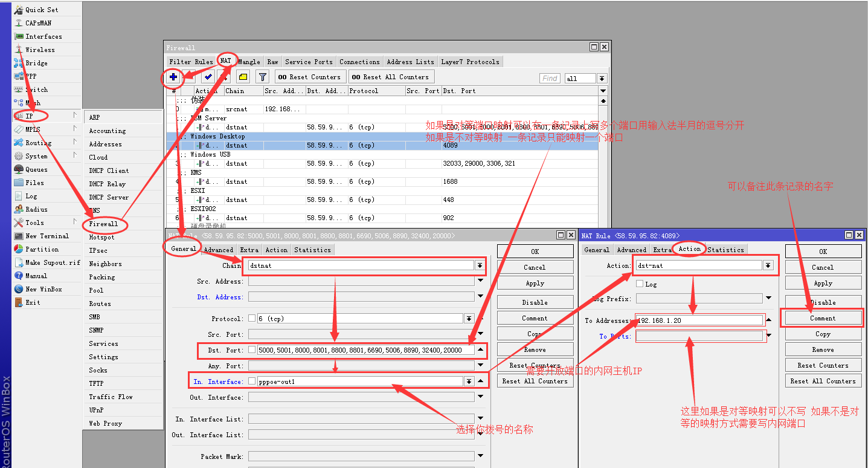The height and width of the screenshot is (468, 868).
Task: Expand the Src. Address field arrow
Action: tap(480, 281)
